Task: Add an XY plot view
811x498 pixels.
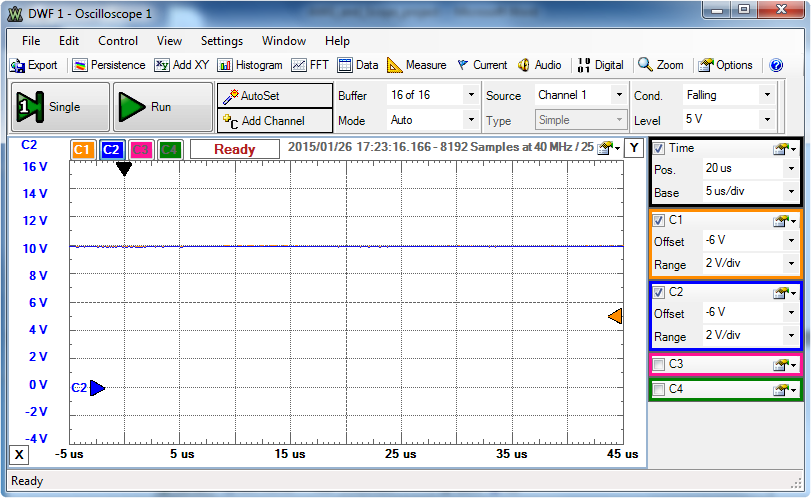Action: click(x=182, y=65)
